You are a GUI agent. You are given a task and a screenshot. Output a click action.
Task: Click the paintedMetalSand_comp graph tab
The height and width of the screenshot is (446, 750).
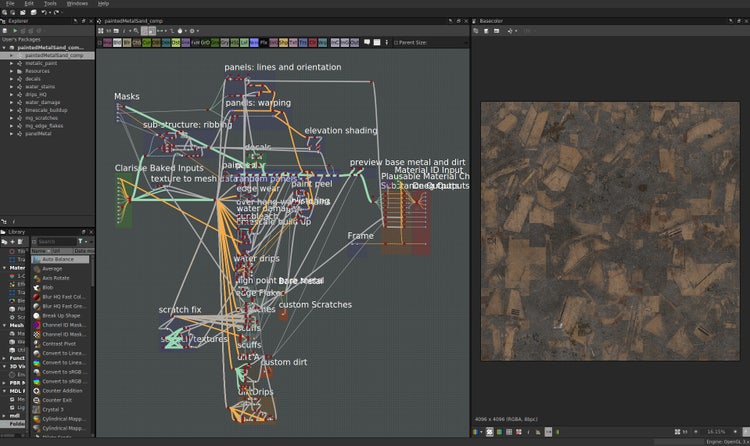(133, 20)
